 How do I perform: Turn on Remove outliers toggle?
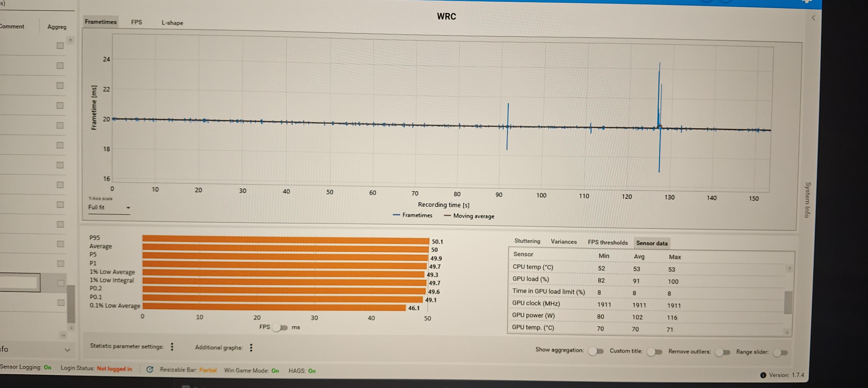tap(722, 352)
